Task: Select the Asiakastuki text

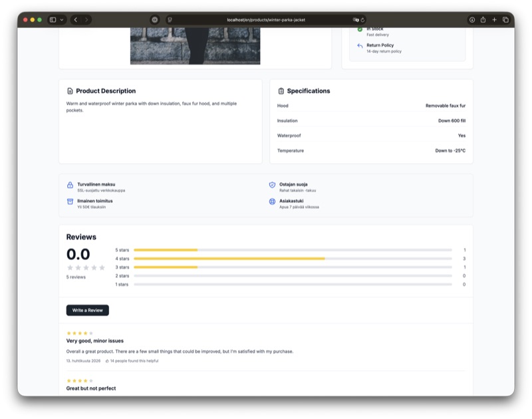Action: pos(291,201)
